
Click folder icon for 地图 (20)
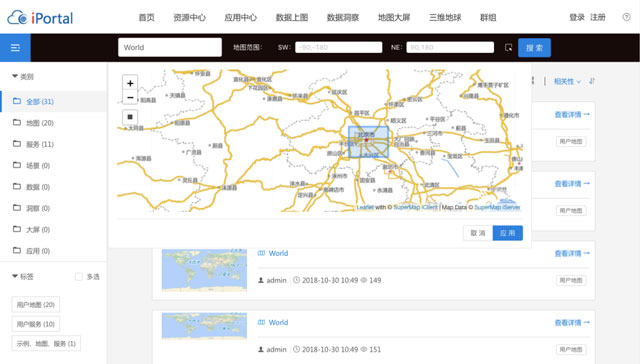pos(17,122)
